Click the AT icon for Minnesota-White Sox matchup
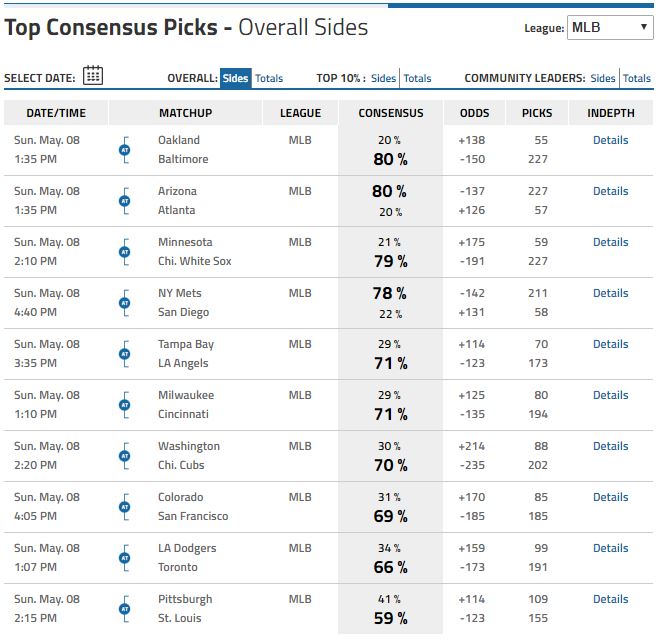The width and height of the screenshot is (665, 641). click(125, 252)
